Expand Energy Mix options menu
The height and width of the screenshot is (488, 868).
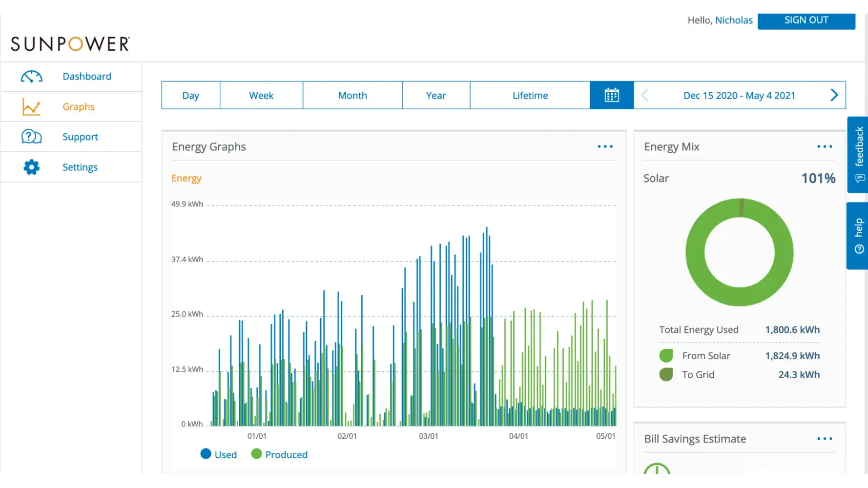[x=824, y=146]
